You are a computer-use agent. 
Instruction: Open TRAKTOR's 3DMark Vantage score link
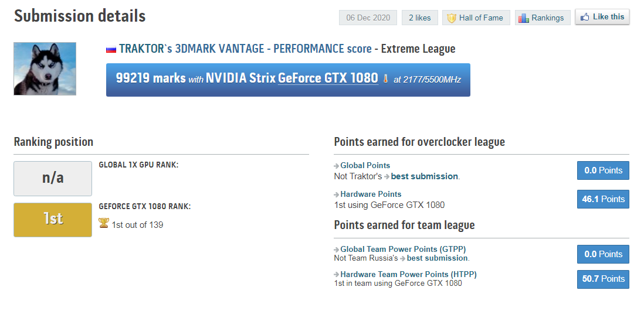[245, 49]
